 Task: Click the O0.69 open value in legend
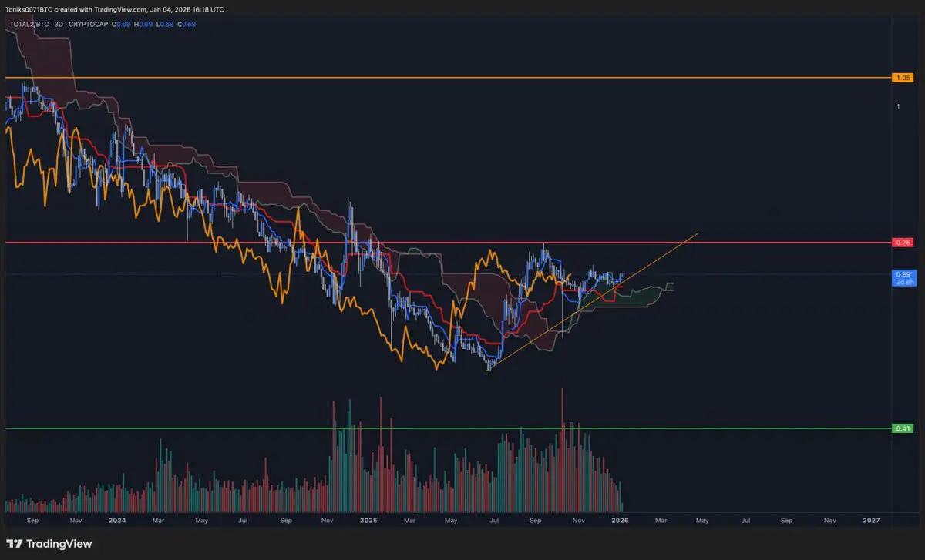point(120,24)
